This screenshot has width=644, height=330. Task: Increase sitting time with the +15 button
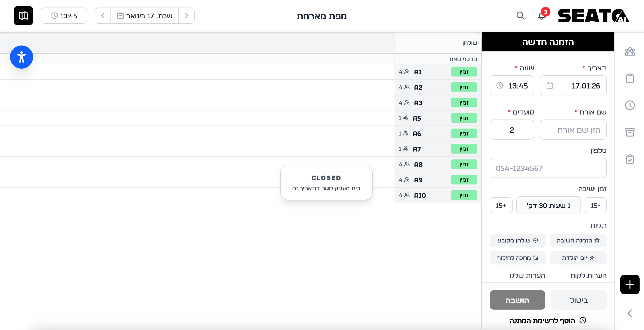[x=501, y=205]
